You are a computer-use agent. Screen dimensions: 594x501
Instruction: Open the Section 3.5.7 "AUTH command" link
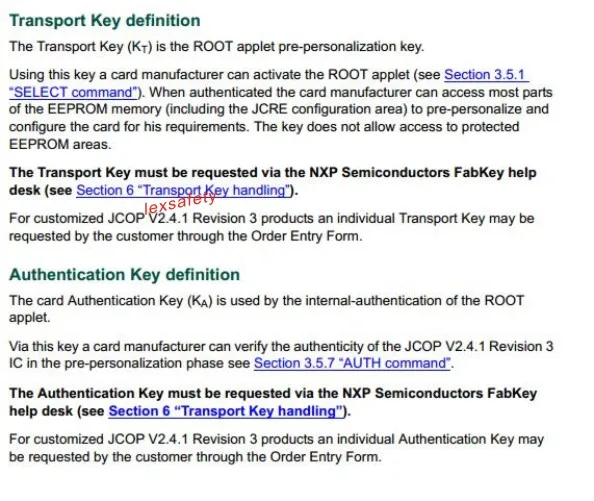pyautogui.click(x=352, y=363)
